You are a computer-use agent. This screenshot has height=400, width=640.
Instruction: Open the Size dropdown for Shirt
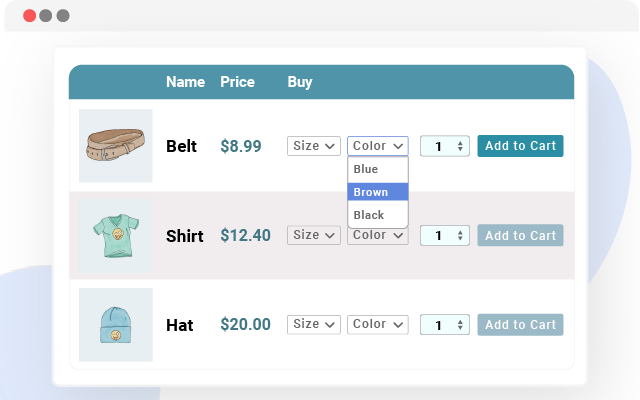(x=314, y=236)
